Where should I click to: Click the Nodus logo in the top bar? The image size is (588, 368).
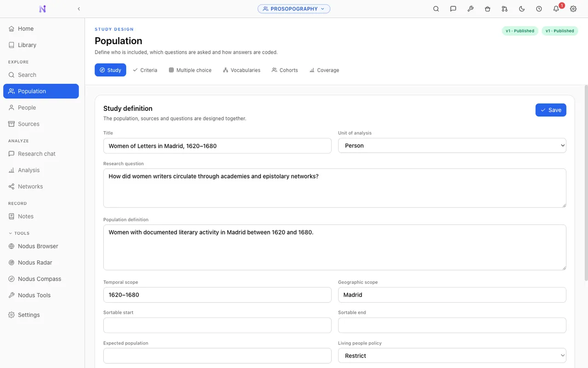[42, 9]
